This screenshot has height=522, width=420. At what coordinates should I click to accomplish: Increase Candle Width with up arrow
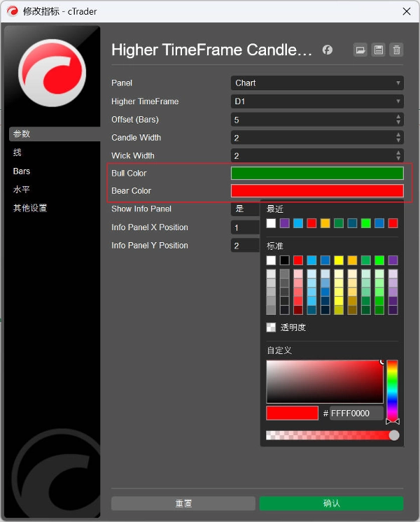[398, 134]
